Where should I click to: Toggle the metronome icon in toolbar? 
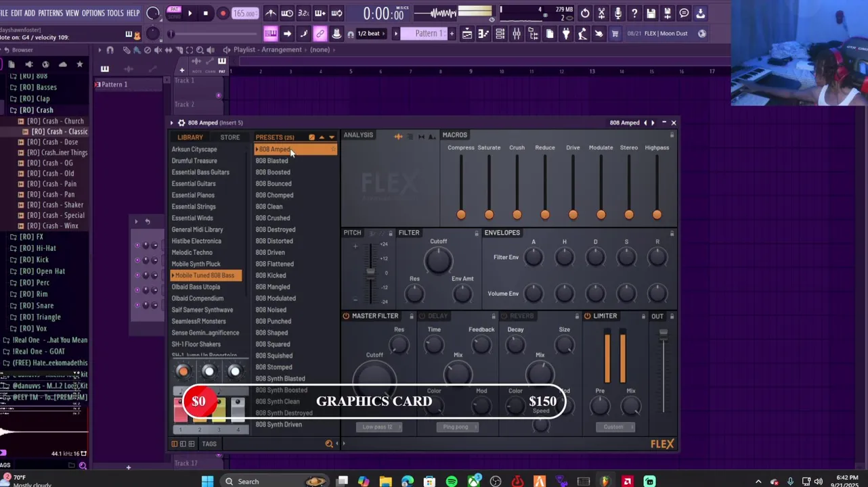pyautogui.click(x=271, y=13)
